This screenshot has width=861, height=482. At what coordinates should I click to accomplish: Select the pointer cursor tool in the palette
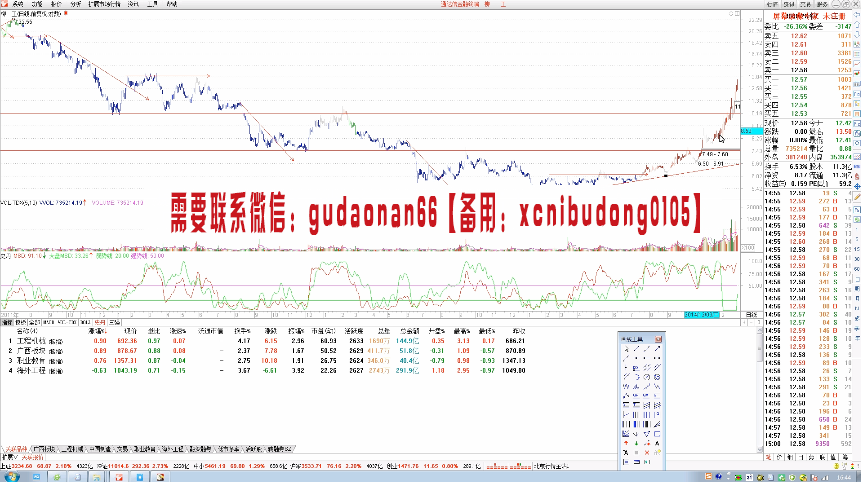626,349
